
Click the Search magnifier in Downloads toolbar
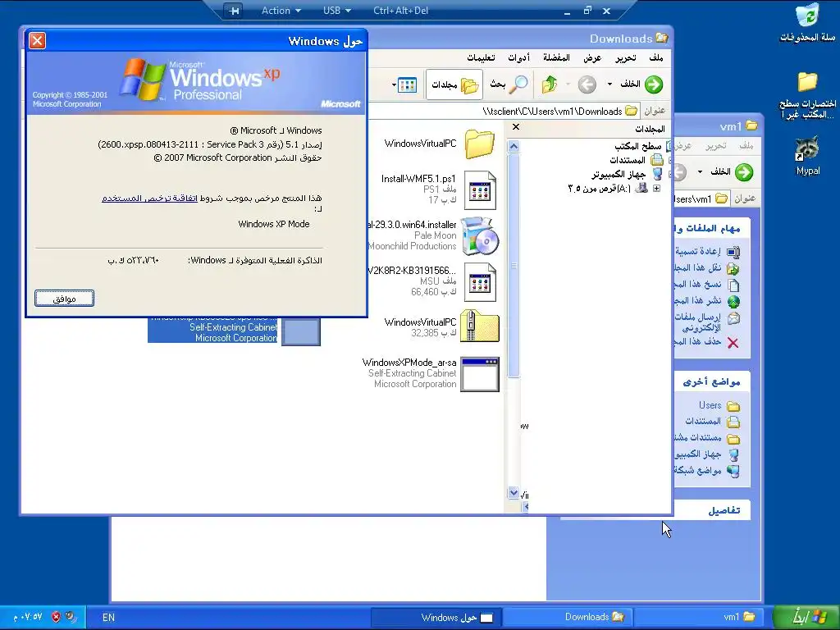tap(518, 84)
